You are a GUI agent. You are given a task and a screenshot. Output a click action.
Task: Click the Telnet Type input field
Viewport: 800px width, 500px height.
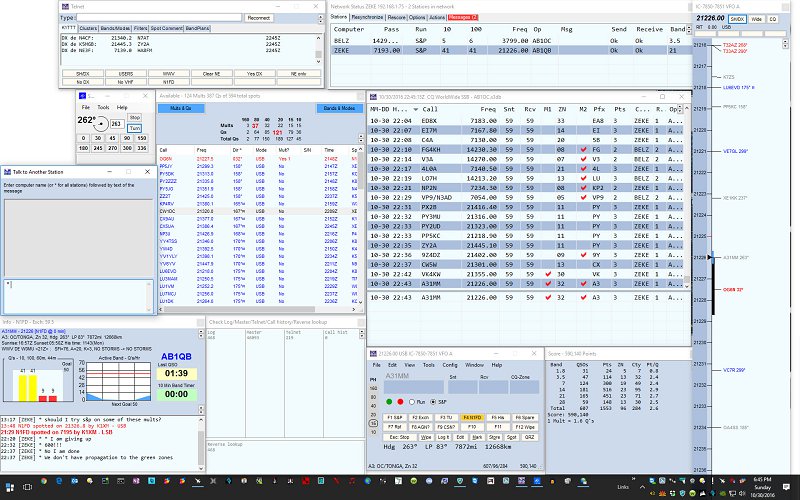pyautogui.click(x=158, y=18)
